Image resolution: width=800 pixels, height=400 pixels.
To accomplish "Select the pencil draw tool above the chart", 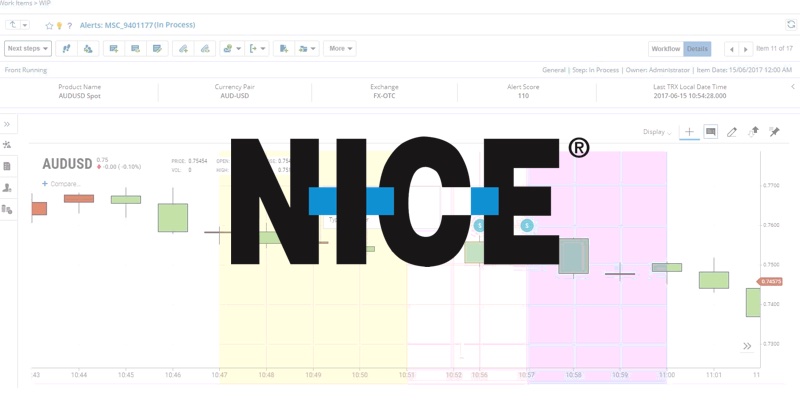I will coord(732,132).
